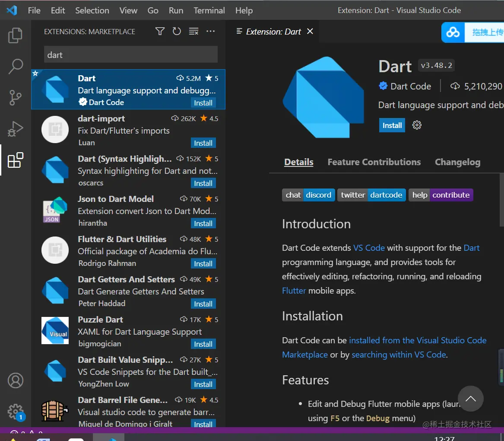The width and height of the screenshot is (504, 441).
Task: Switch to the Changelog tab
Action: tap(457, 162)
